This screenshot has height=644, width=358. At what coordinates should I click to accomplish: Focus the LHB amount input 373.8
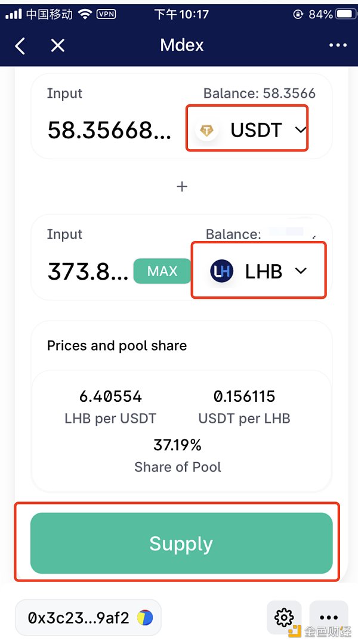(x=88, y=271)
